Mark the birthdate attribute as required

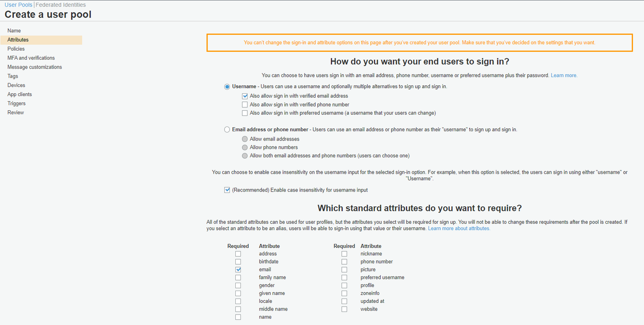coord(238,261)
